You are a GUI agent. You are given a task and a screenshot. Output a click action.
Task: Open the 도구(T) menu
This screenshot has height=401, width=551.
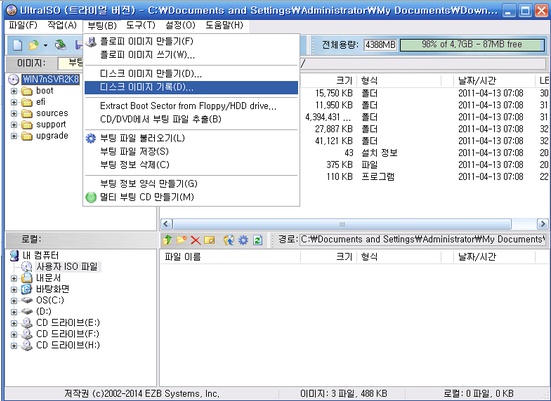pos(141,25)
